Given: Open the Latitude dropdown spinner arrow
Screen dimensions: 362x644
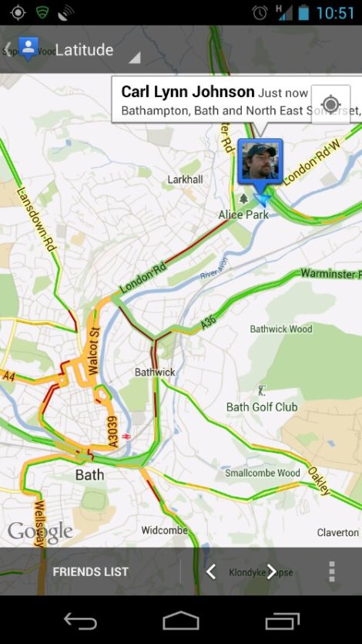Looking at the screenshot, I should point(135,58).
